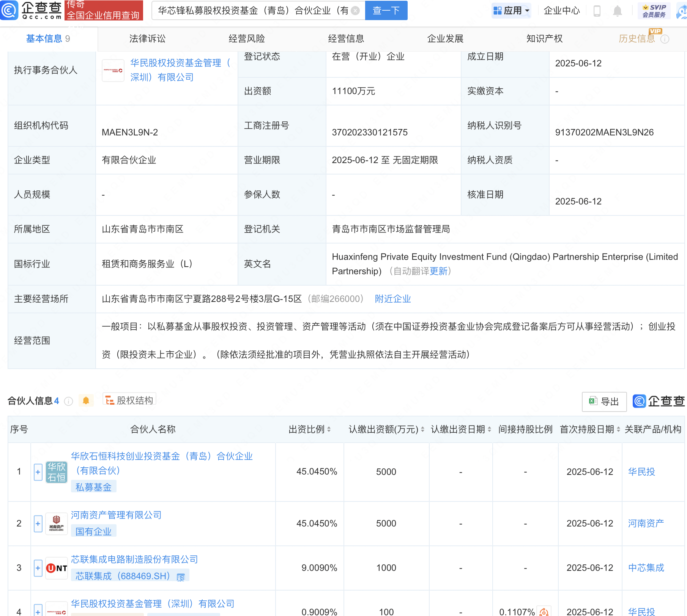Switch to the 企业发展 tab
The image size is (687, 616).
[x=445, y=39]
